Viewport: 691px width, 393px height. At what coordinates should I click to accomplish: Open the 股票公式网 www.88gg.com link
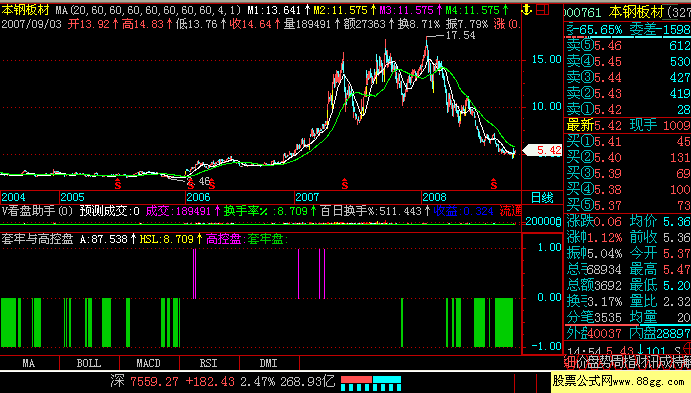(x=620, y=381)
